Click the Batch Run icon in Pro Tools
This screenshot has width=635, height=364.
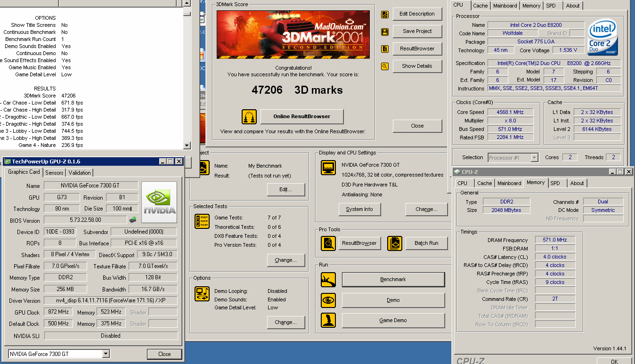(x=395, y=243)
